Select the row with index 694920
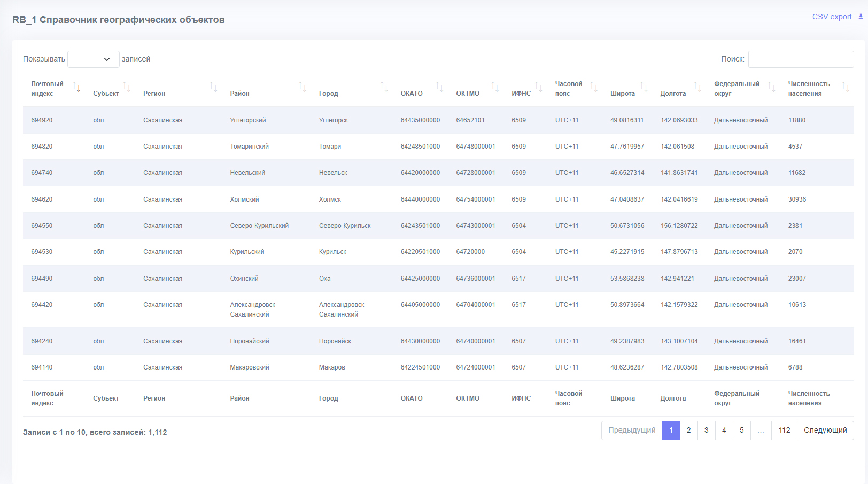The height and width of the screenshot is (484, 868). (438, 120)
